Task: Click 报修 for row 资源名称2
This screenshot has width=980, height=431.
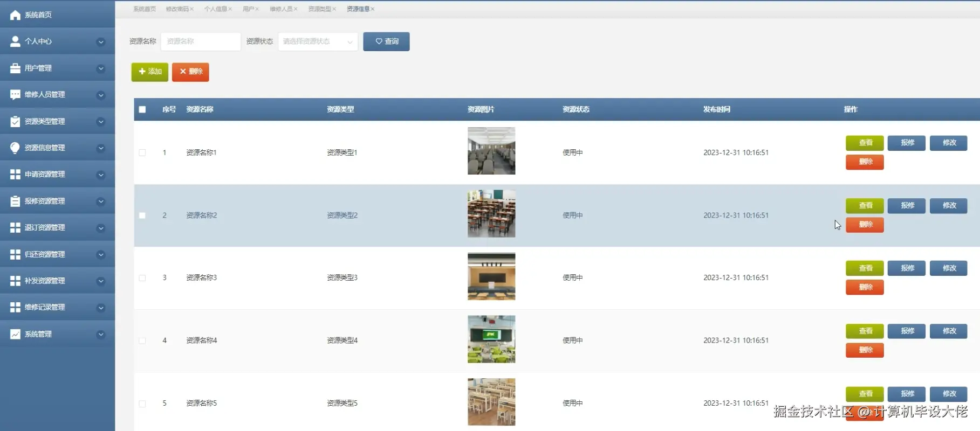Action: tap(907, 206)
